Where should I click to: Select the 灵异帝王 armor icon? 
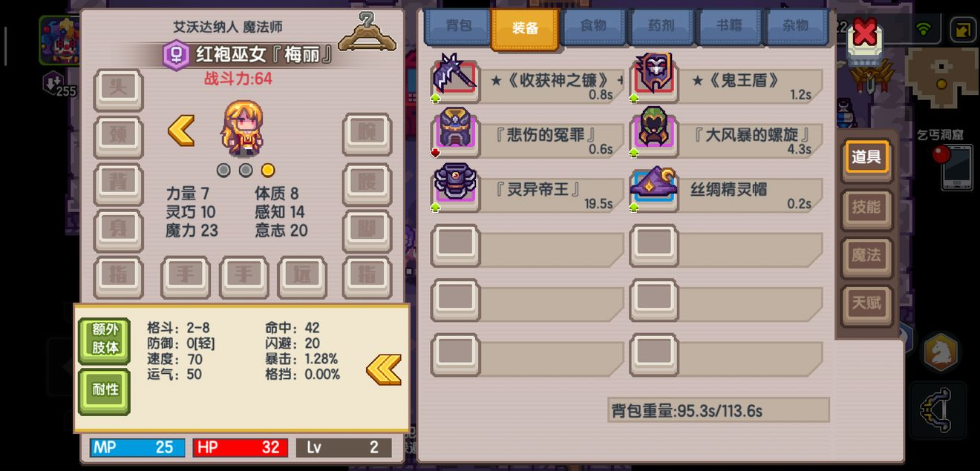coord(454,186)
